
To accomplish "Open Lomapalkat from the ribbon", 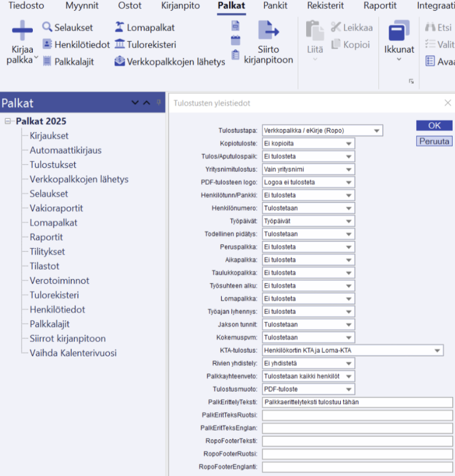I will [x=119, y=28].
